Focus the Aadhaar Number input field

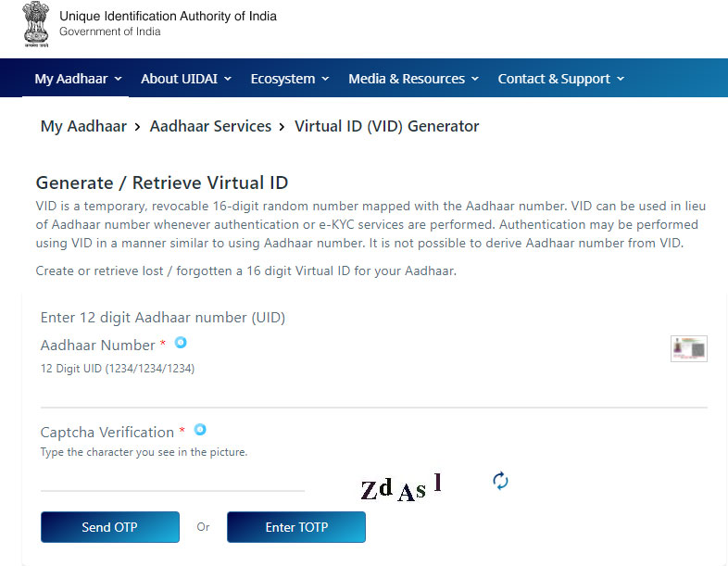(374, 394)
